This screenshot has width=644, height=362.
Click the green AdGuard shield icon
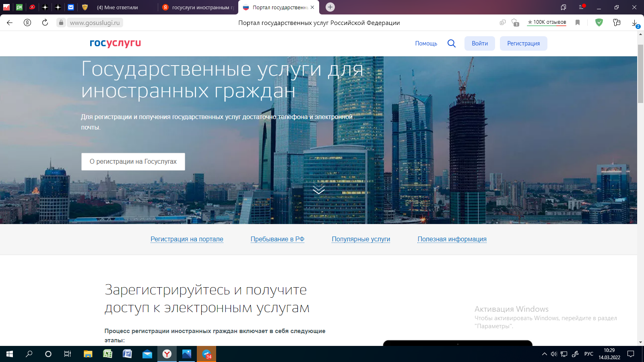click(599, 23)
